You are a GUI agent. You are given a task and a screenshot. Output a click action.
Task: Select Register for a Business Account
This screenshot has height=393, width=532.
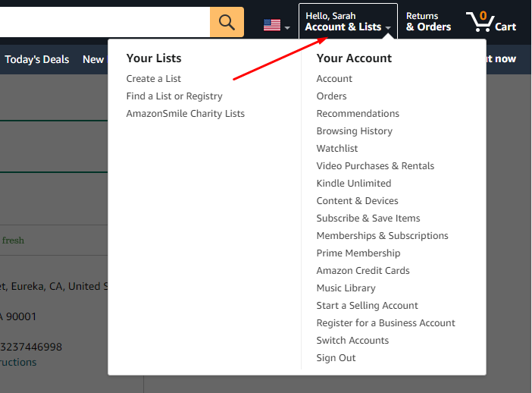386,323
